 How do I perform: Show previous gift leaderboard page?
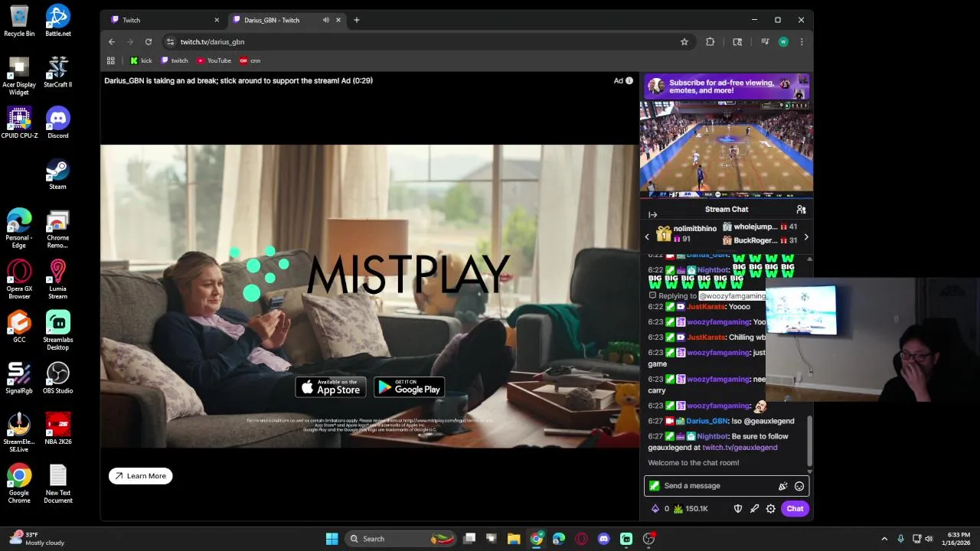pos(647,236)
